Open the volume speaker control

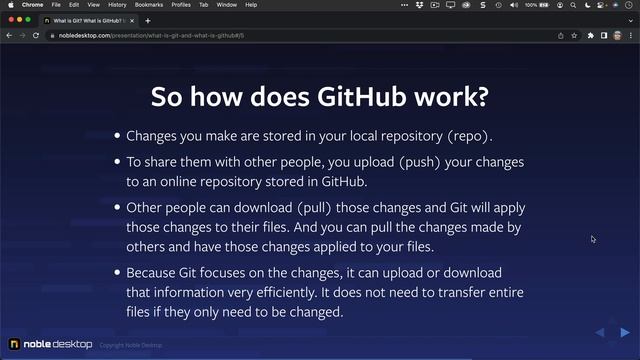[514, 5]
